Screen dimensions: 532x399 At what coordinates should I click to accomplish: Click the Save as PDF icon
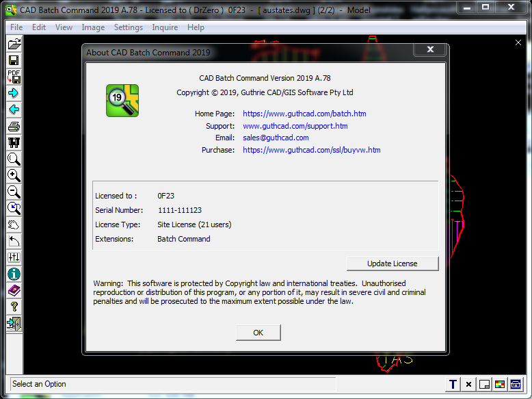[14, 77]
